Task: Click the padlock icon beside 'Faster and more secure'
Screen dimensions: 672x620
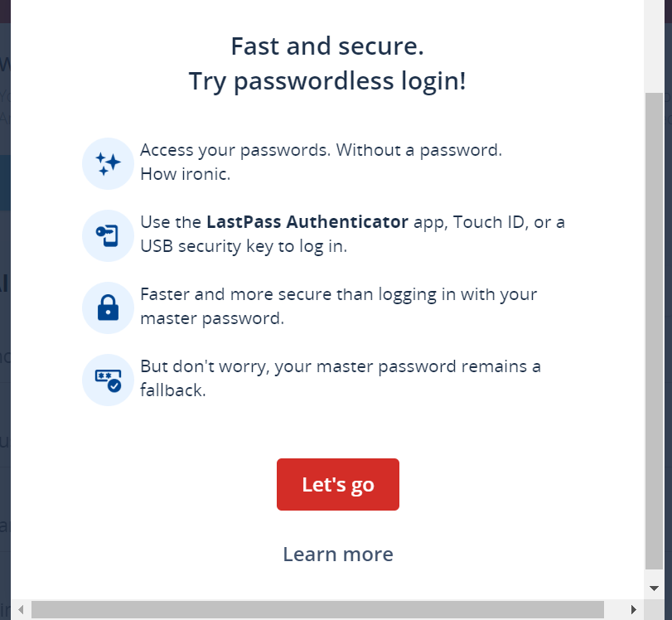Action: (x=108, y=308)
